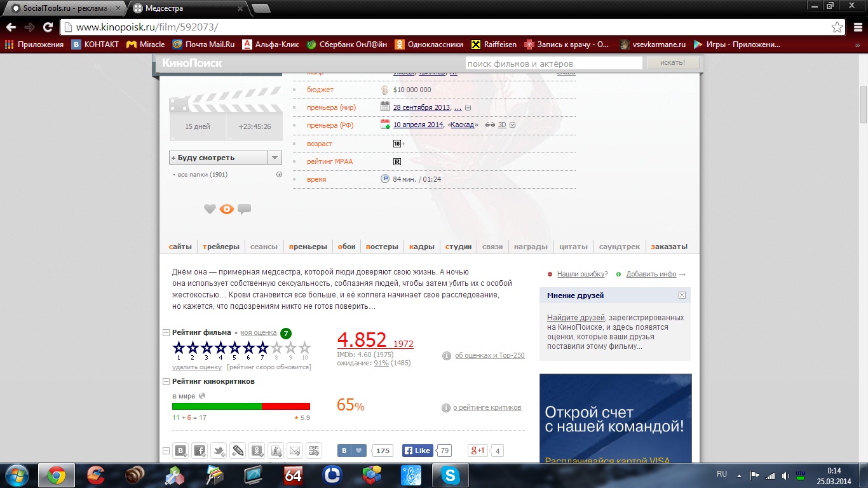
Task: Open the трейлеры tab
Action: pos(221,247)
